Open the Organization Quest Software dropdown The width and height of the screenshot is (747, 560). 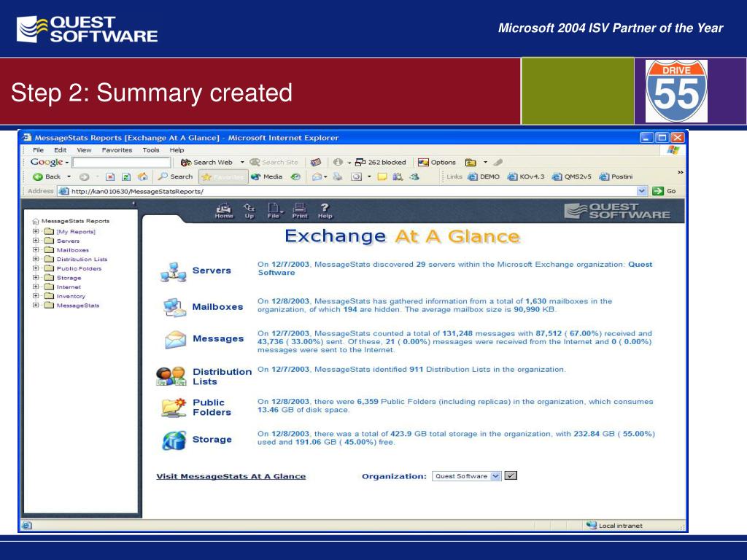(x=467, y=476)
